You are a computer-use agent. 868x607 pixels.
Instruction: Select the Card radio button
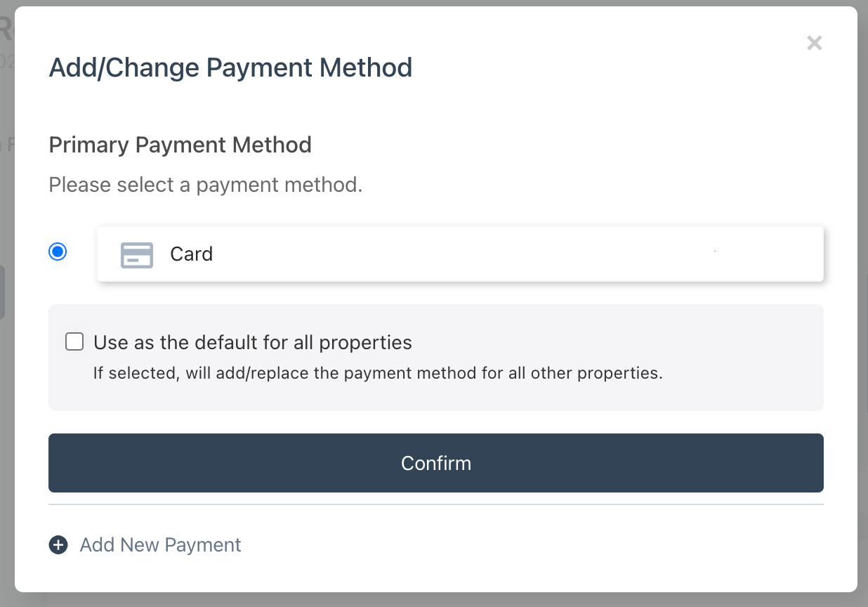pos(58,252)
